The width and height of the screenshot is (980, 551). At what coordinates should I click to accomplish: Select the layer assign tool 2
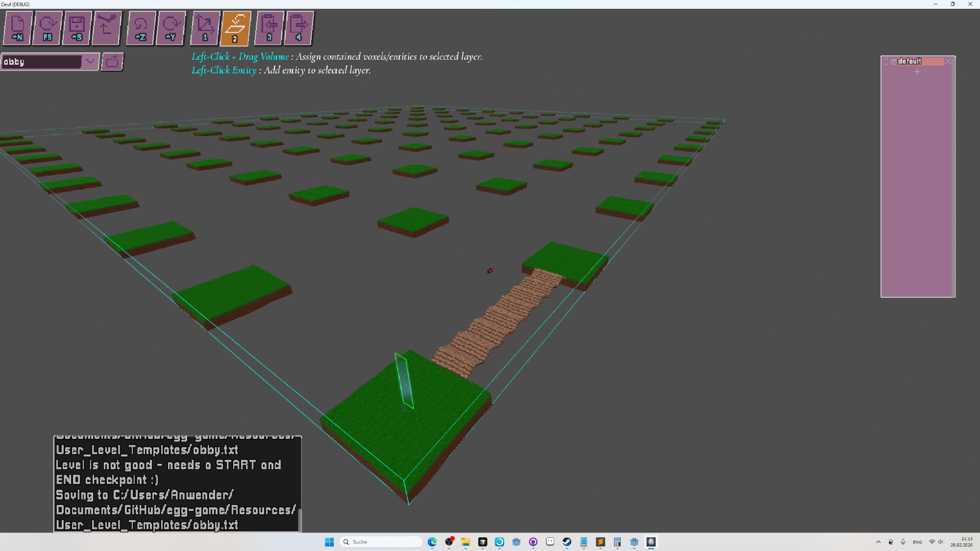pos(235,28)
